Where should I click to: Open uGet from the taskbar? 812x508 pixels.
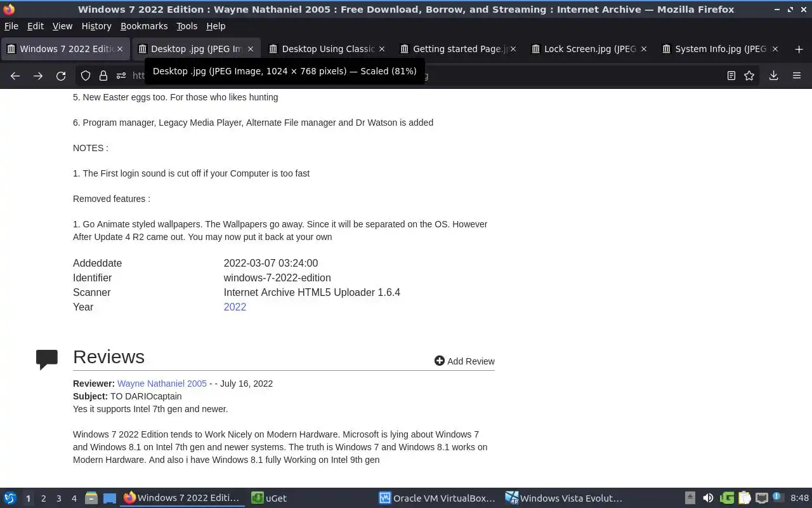[311, 498]
